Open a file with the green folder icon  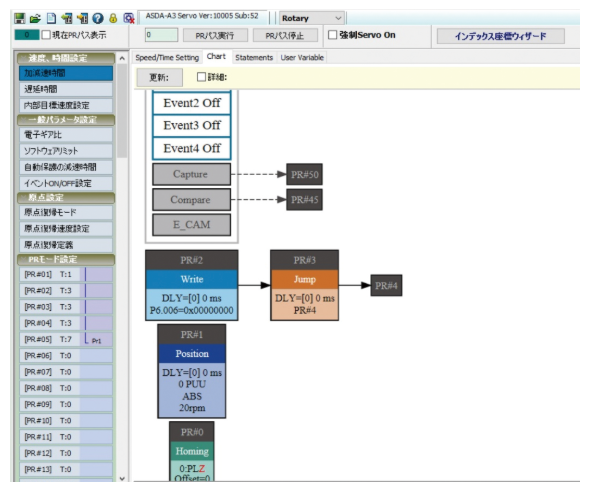click(35, 18)
